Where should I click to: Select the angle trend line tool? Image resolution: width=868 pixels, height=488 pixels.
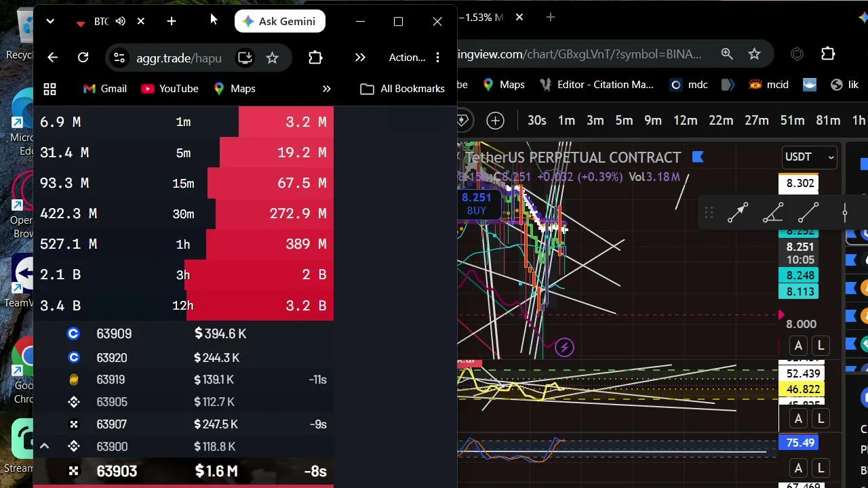click(x=773, y=213)
